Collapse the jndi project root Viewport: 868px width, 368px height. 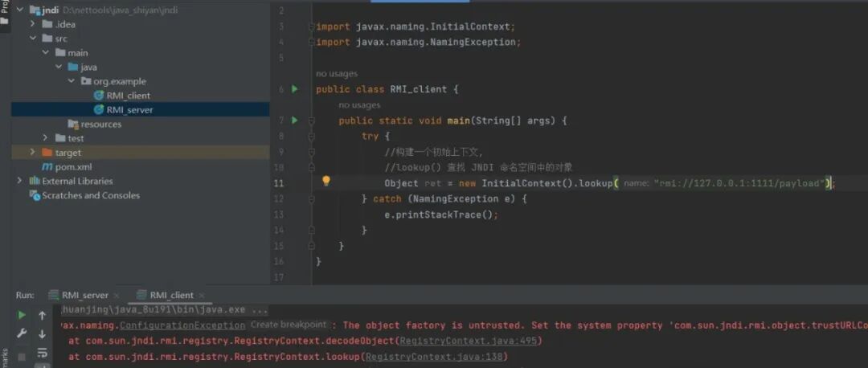tap(20, 10)
